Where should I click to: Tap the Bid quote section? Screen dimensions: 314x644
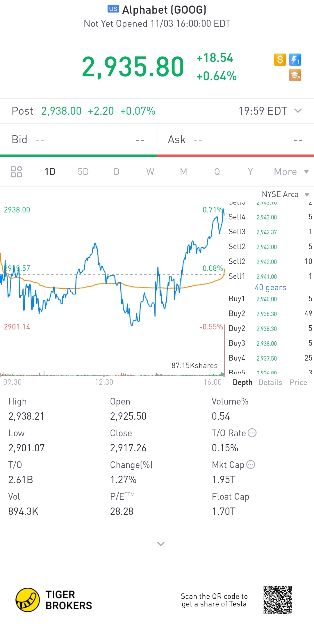(x=78, y=140)
